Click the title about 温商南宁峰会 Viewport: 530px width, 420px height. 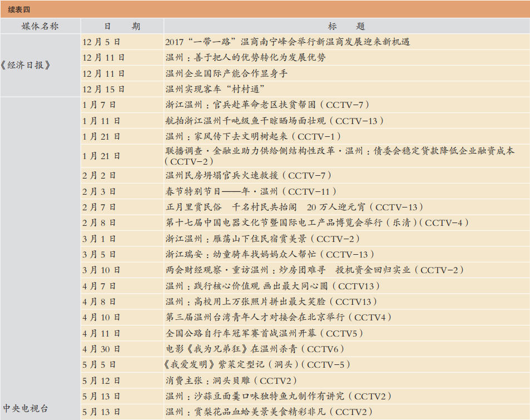pos(288,42)
